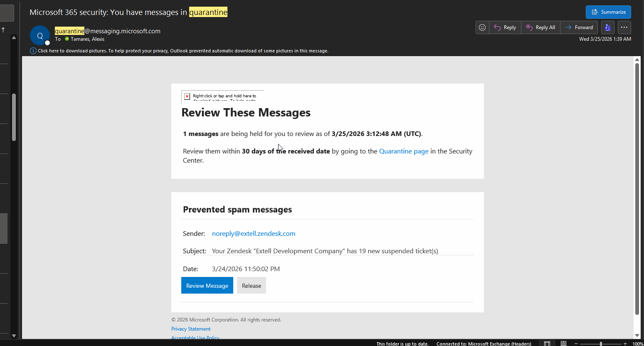The height and width of the screenshot is (346, 644).
Task: Click the 'Connected to: Microsoft Exchange (Headers)' status text
Action: (484, 344)
